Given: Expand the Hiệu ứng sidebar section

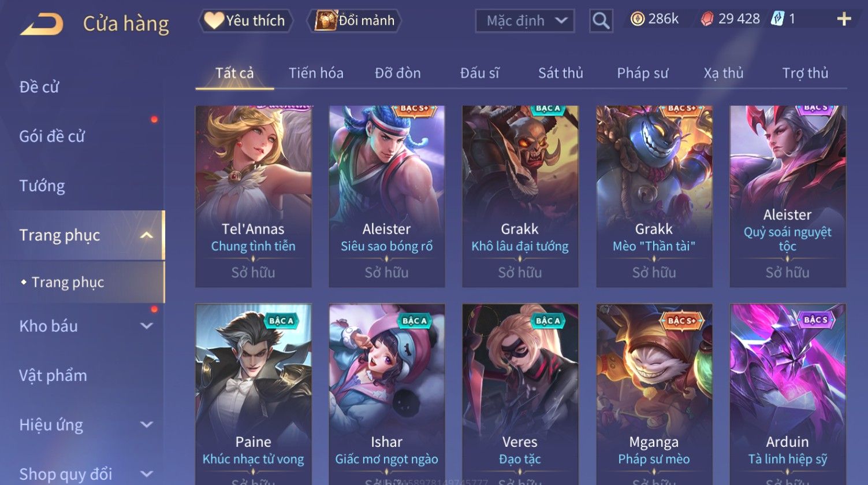Looking at the screenshot, I should pos(147,425).
